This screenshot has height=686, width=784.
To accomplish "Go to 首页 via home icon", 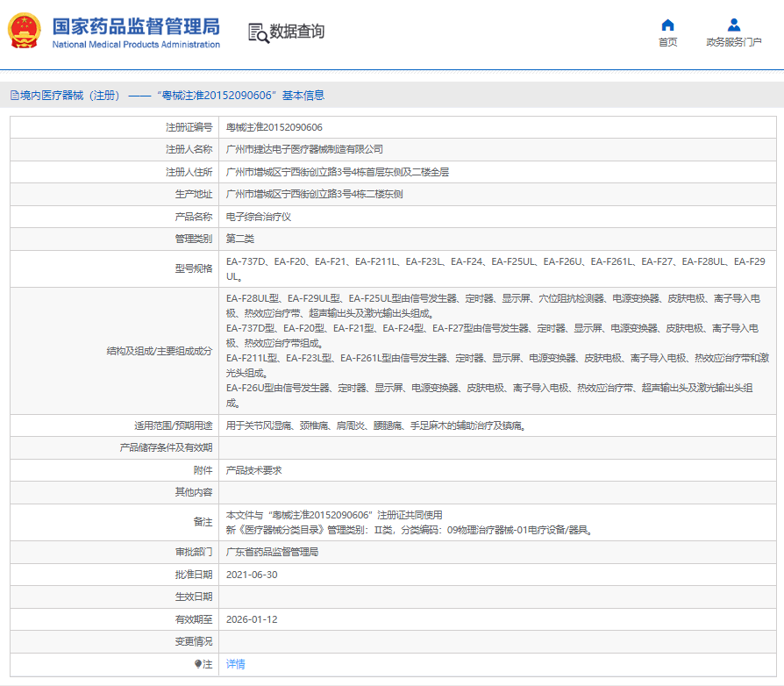I will (667, 25).
